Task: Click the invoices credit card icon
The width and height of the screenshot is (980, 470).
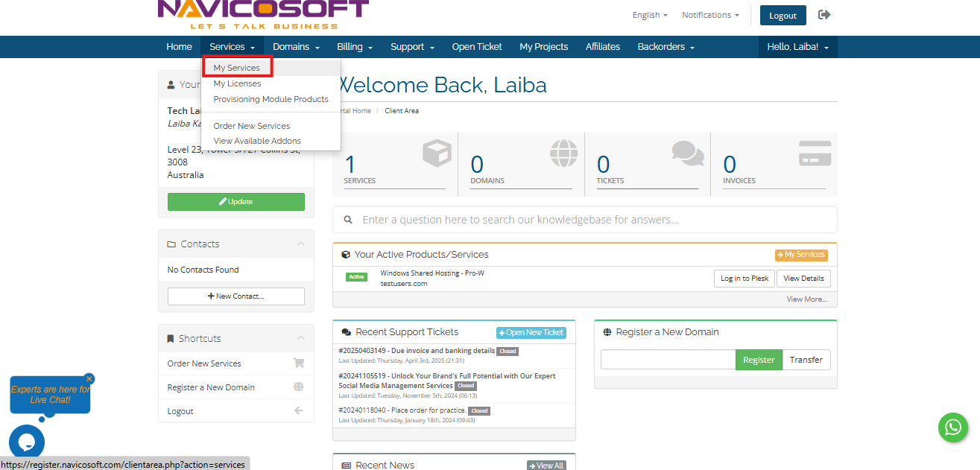Action: pyautogui.click(x=815, y=153)
